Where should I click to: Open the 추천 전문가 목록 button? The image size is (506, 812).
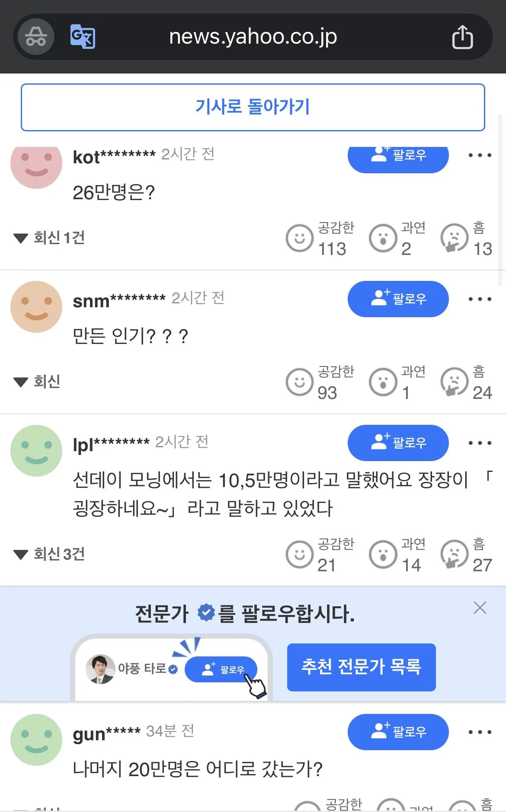(x=361, y=667)
